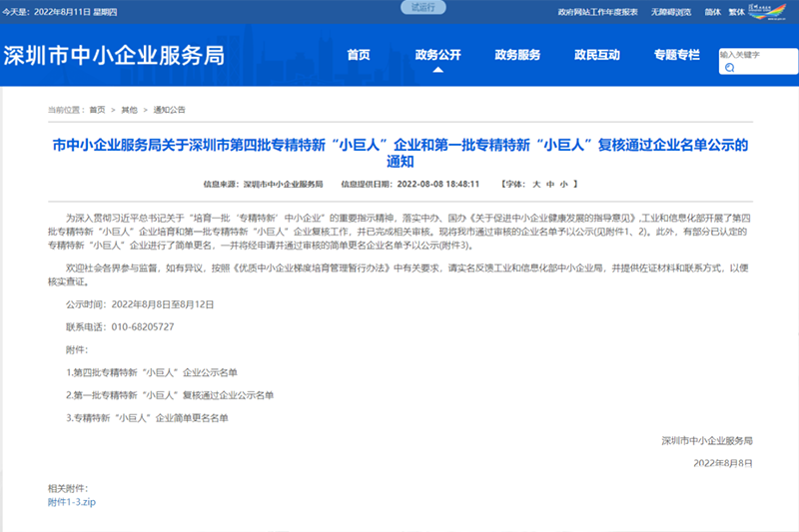Set font size to 大
The width and height of the screenshot is (799, 532).
click(536, 185)
